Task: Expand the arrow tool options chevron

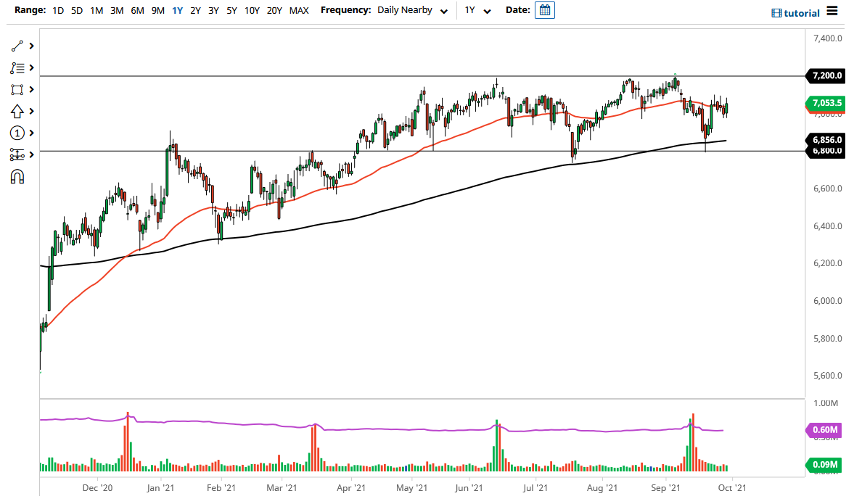Action: pyautogui.click(x=30, y=111)
